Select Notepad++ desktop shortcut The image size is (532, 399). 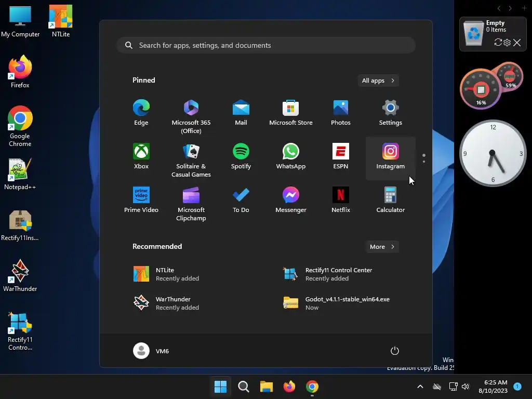(x=20, y=174)
